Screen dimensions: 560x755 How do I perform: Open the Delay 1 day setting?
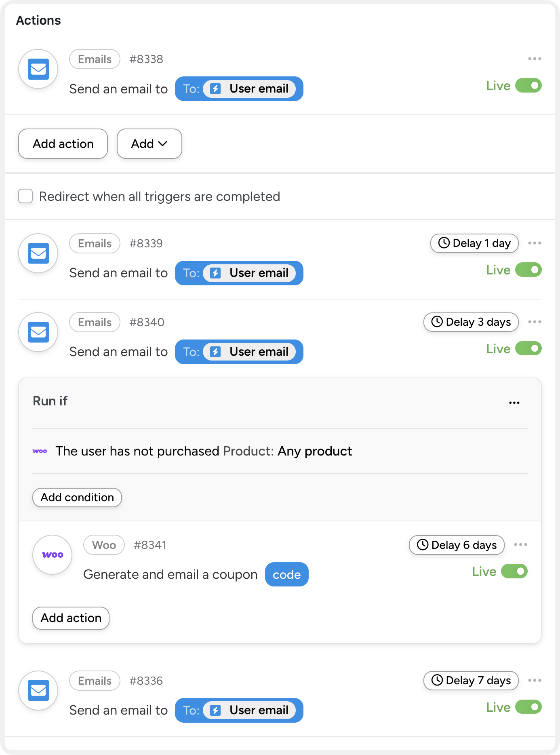click(x=474, y=243)
